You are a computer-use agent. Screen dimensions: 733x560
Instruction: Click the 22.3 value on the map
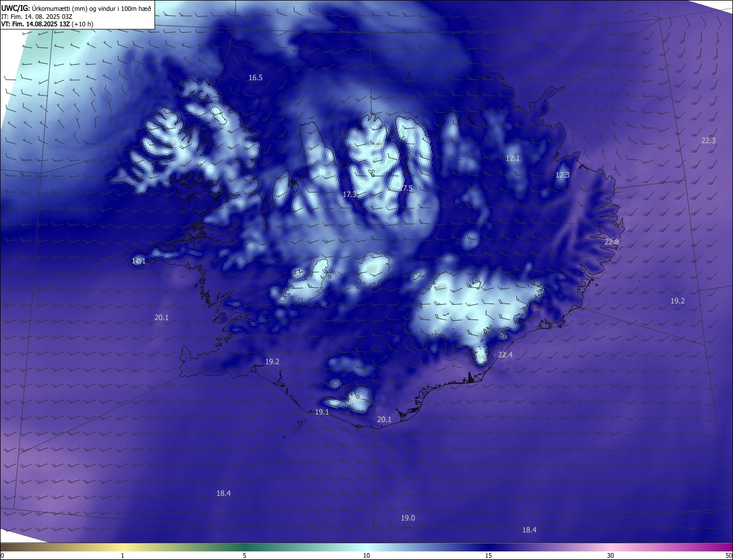point(708,141)
